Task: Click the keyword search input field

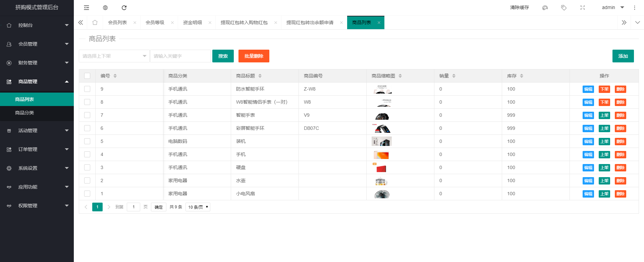Action: pos(180,56)
